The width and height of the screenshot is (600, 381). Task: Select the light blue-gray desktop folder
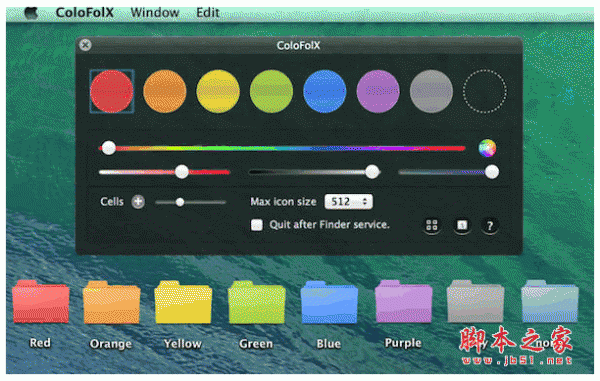549,301
